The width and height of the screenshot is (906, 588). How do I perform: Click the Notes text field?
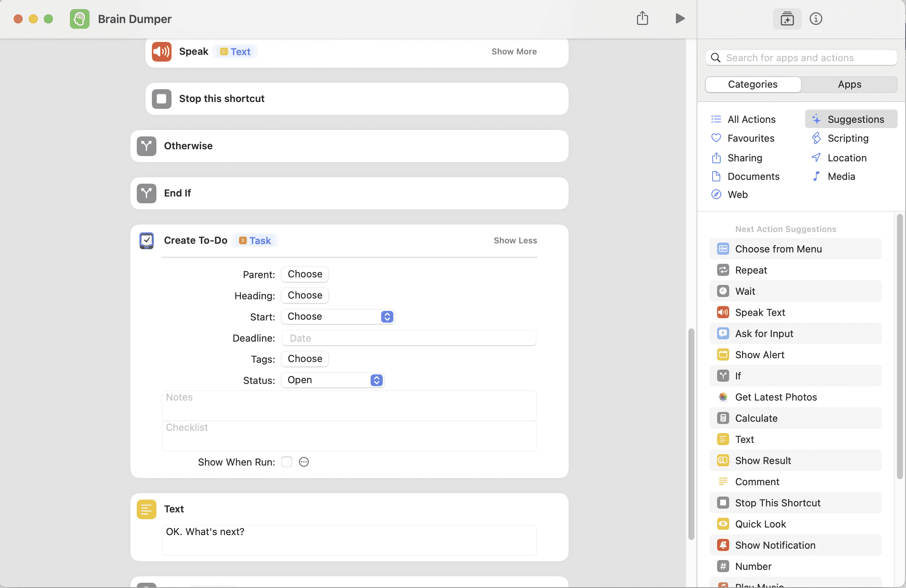pyautogui.click(x=349, y=405)
